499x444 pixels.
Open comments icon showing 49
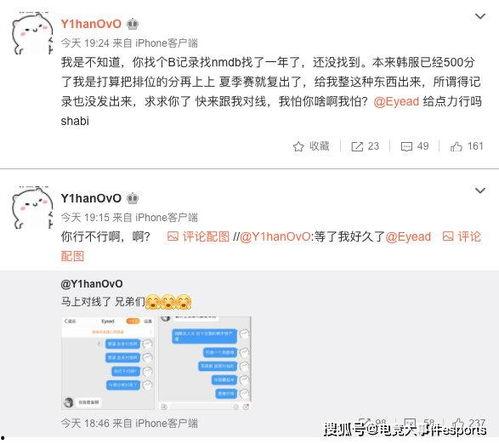(406, 146)
